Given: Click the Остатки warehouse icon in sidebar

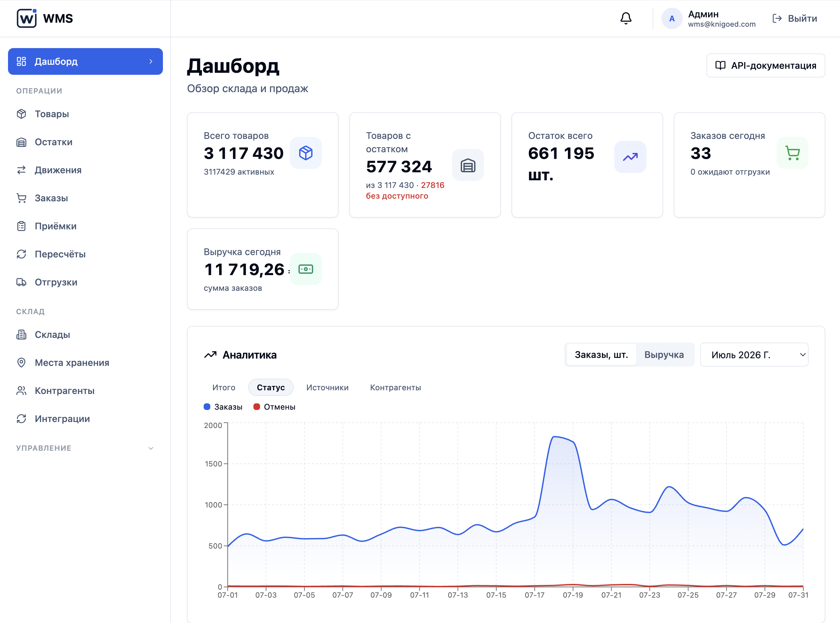Looking at the screenshot, I should pyautogui.click(x=21, y=142).
